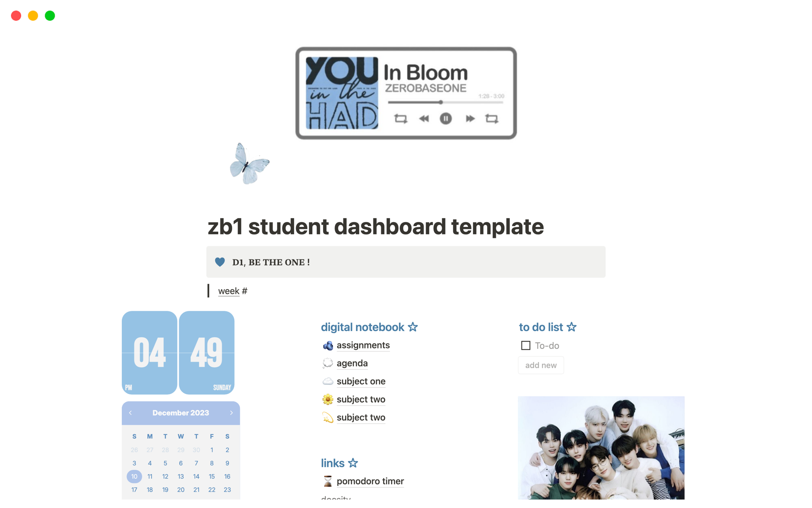812x508 pixels.
Task: Click the skip backward button
Action: 423,119
